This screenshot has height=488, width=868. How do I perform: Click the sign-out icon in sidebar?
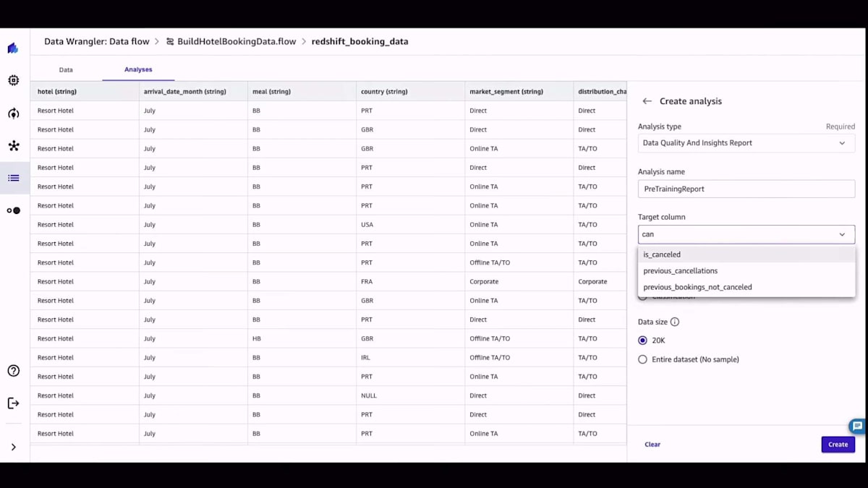coord(13,403)
